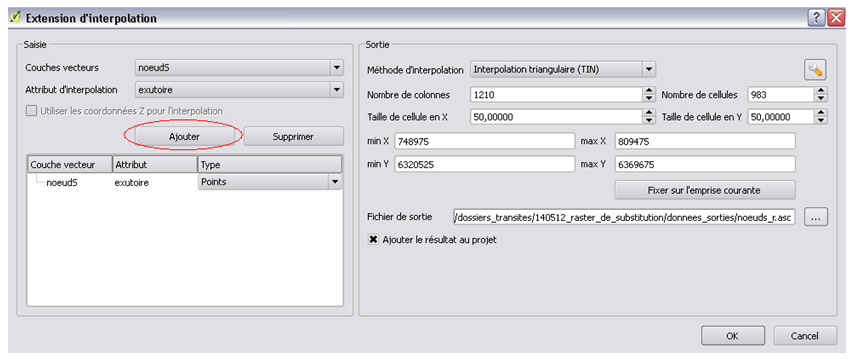This screenshot has height=360, width=853.
Task: Click Fixer sur l'emprise courante button
Action: (705, 190)
